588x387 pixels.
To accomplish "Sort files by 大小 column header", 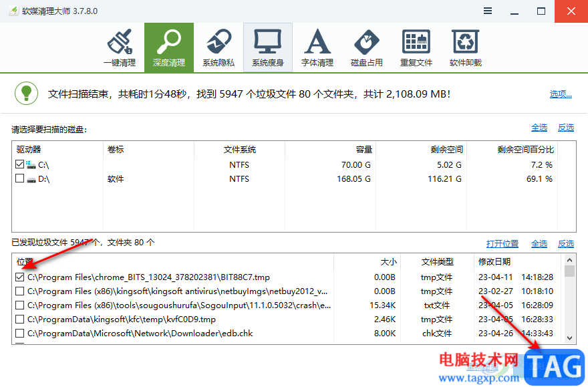I will pos(367,262).
